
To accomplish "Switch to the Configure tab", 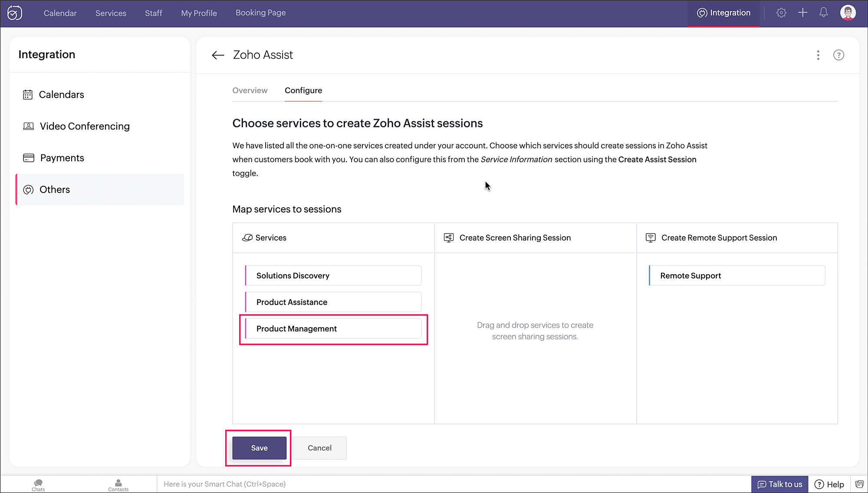I will (x=303, y=90).
